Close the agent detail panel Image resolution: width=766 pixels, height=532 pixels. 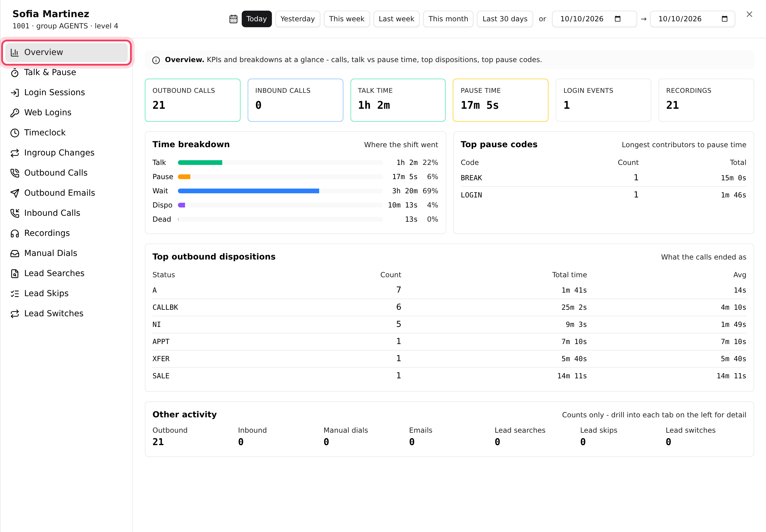tap(749, 14)
